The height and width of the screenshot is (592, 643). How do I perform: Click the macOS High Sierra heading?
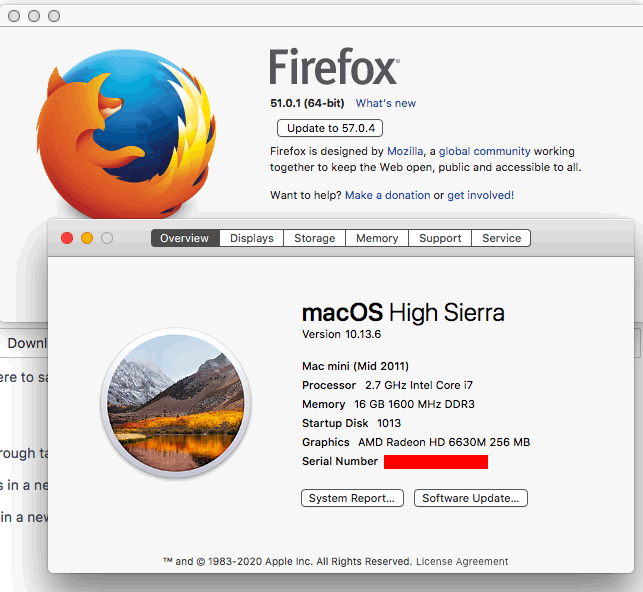pos(403,313)
